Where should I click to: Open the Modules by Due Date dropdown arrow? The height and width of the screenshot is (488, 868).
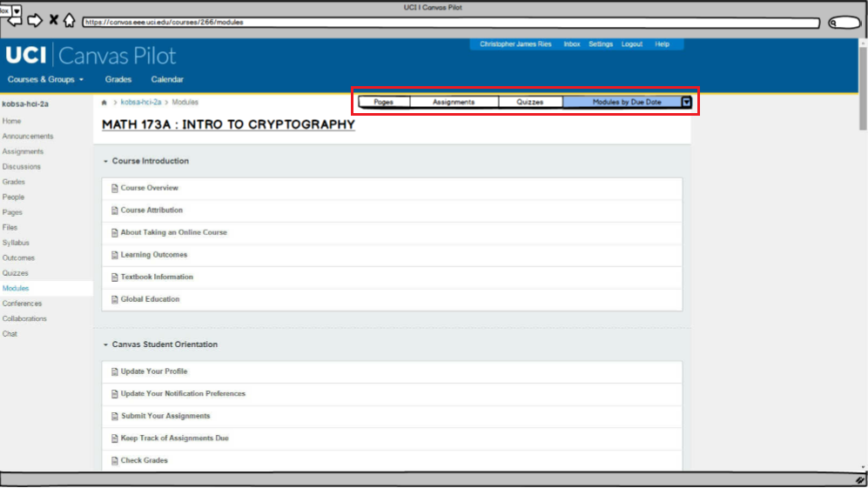pyautogui.click(x=686, y=102)
